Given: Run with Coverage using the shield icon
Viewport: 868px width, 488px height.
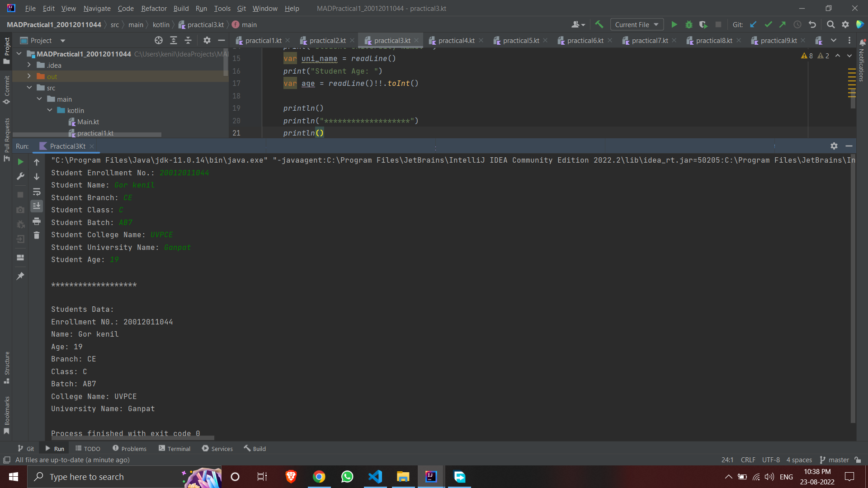Looking at the screenshot, I should pyautogui.click(x=703, y=24).
